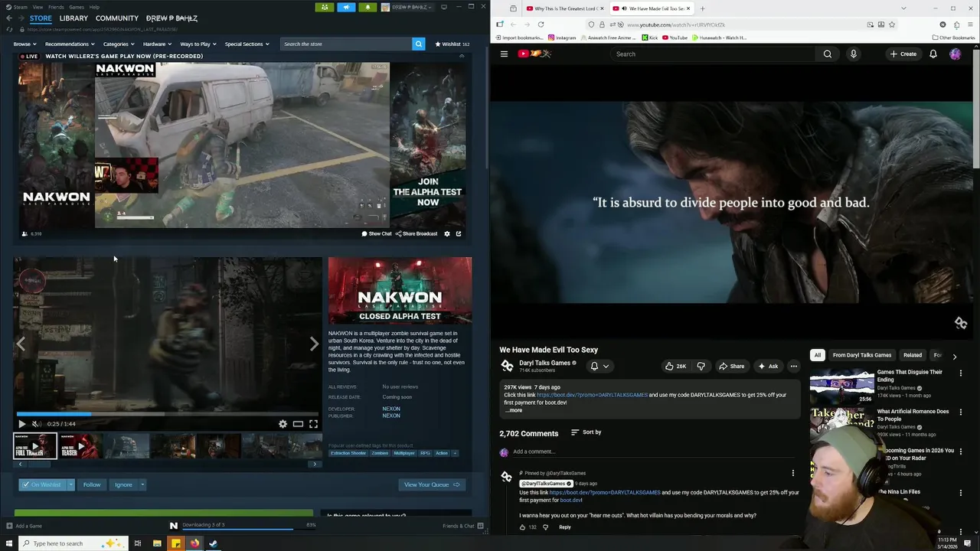The image size is (980, 551).
Task: Open Ignore options dropdown arrow
Action: 142,484
